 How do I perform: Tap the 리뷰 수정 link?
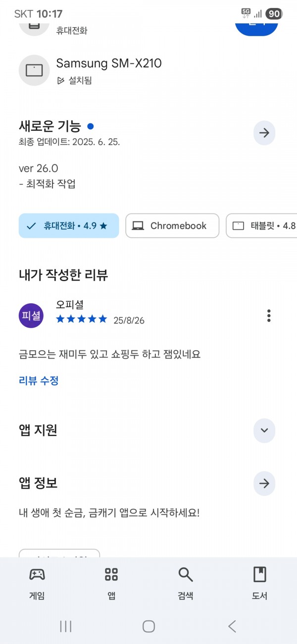[x=39, y=381]
